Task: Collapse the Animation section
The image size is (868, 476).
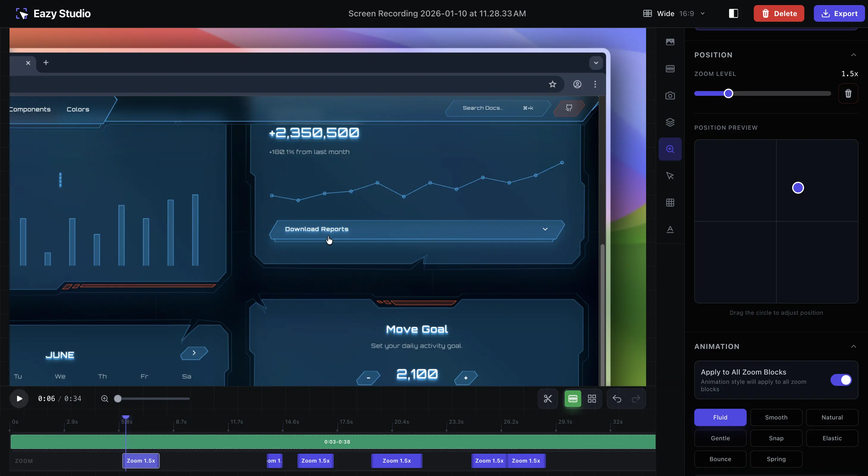Action: point(853,347)
